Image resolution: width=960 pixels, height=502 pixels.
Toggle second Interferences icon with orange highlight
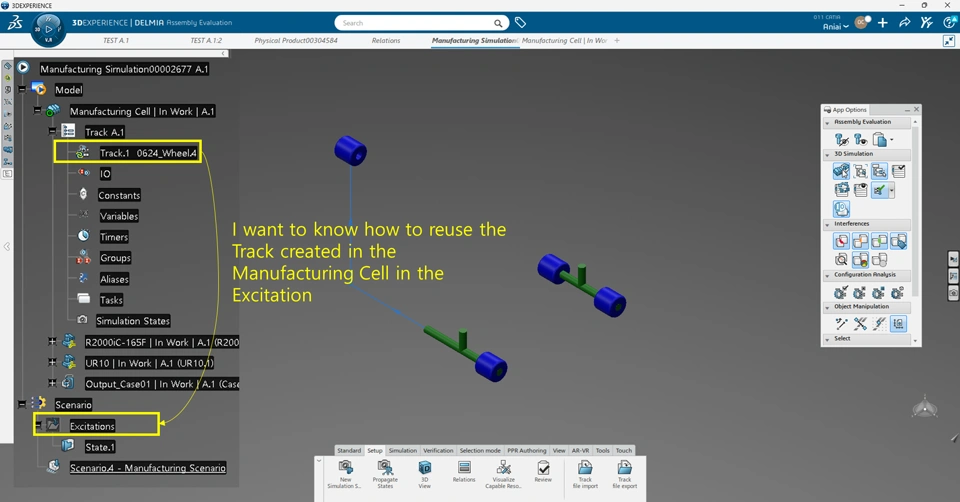(860, 241)
